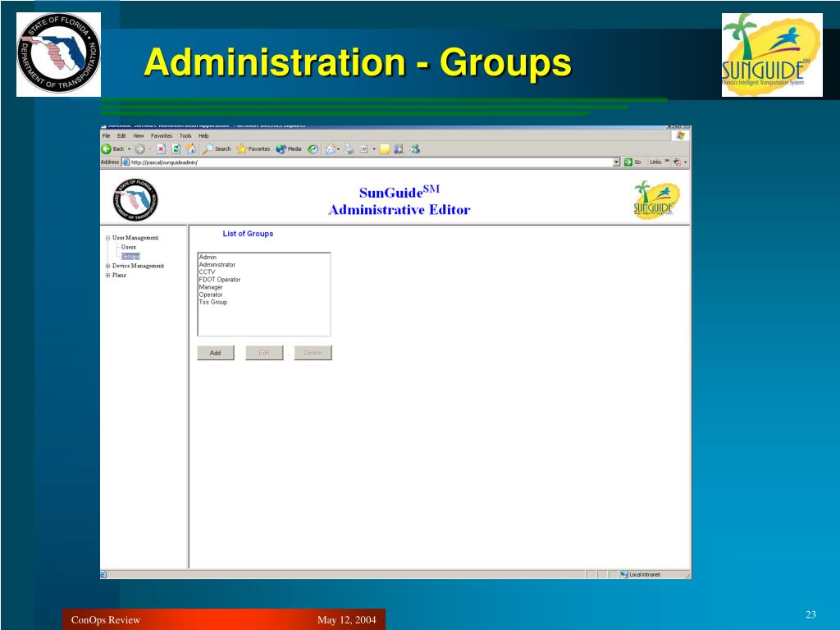Click the Local intranet zone icon
840x630 pixels.
[x=624, y=574]
